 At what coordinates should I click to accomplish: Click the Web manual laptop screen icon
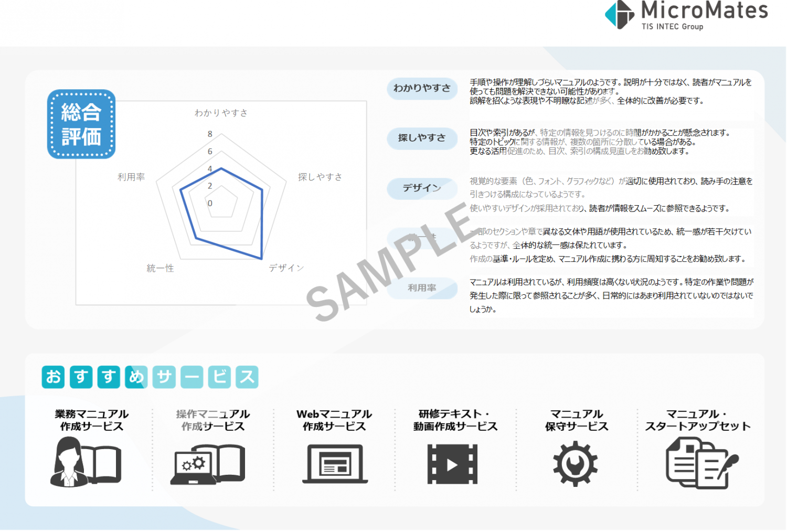(x=335, y=464)
